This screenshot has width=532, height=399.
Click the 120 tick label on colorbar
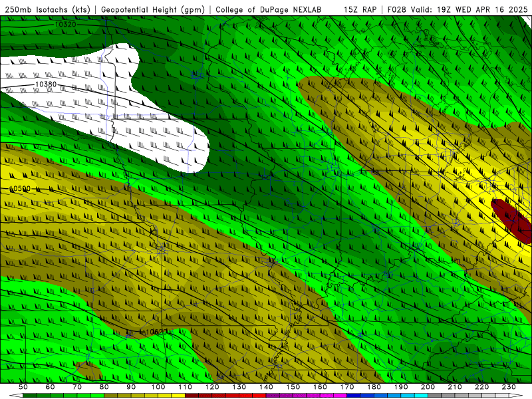[212, 387]
